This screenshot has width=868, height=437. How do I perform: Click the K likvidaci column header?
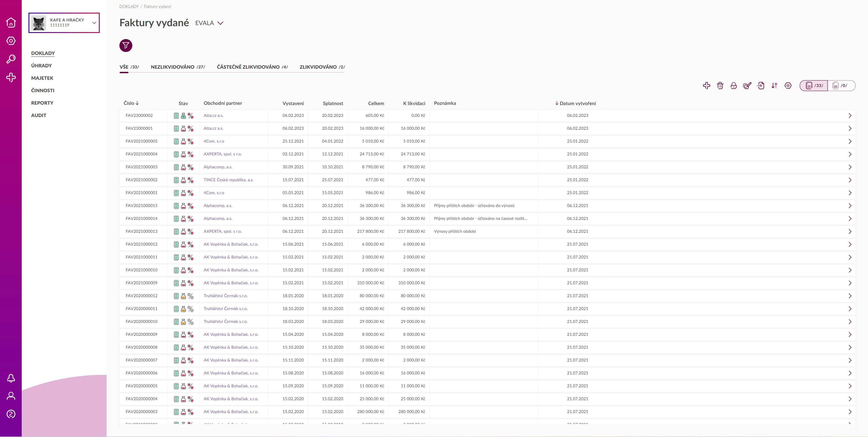(414, 103)
